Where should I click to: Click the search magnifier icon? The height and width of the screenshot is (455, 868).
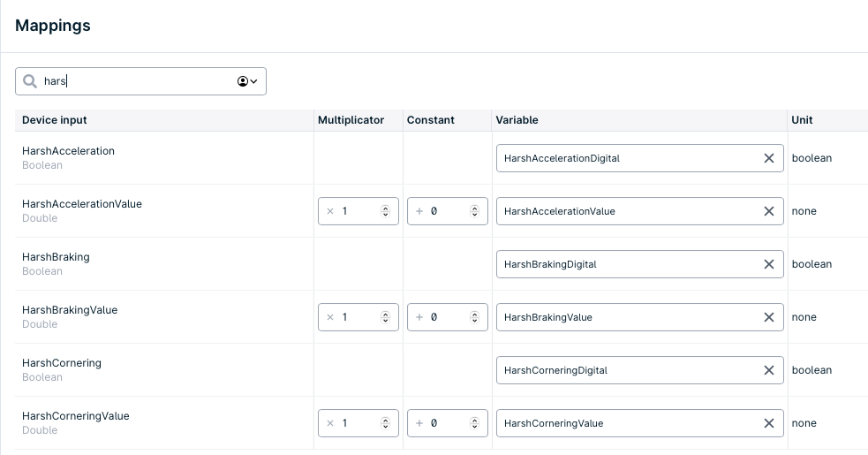30,81
